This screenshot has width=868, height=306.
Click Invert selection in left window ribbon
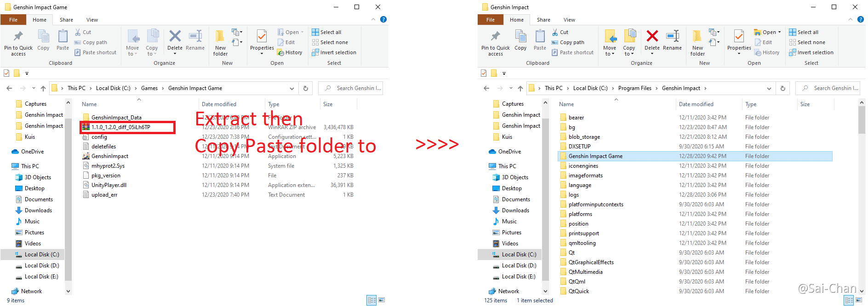[x=334, y=52]
